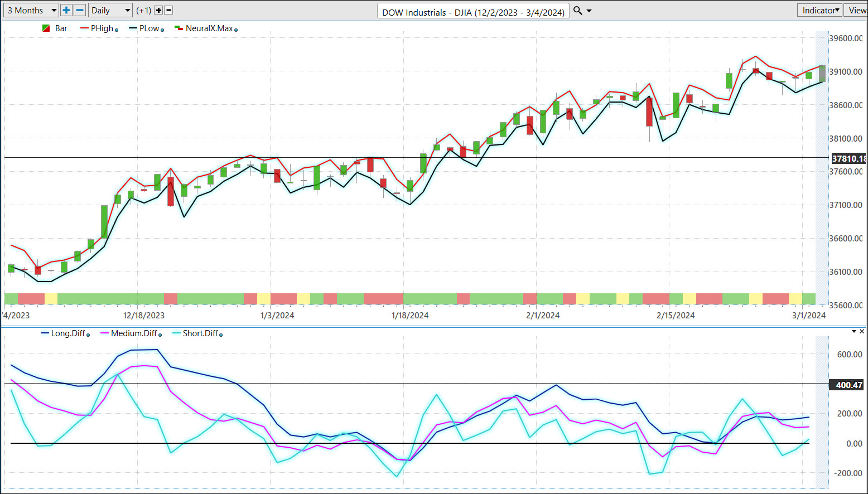Select the PHigh legend label
This screenshot has width=868, height=494.
102,28
